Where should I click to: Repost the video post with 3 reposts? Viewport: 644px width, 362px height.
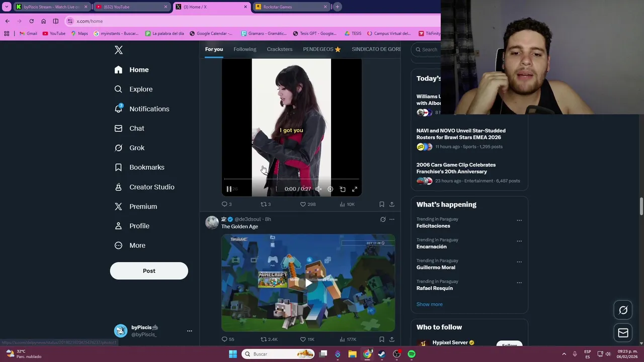point(265,204)
